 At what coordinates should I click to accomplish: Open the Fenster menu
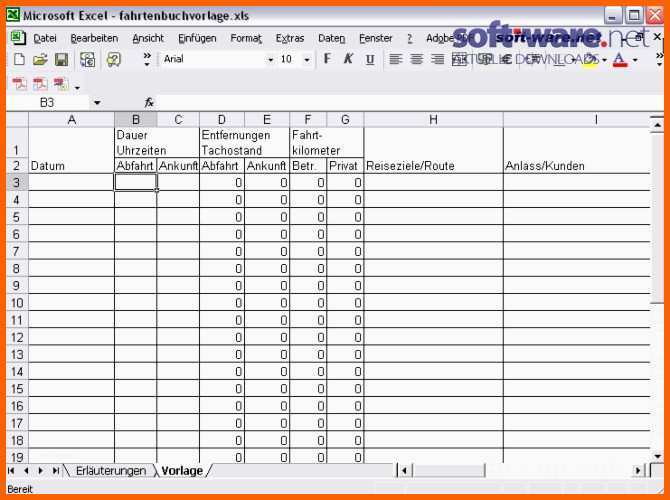[376, 38]
